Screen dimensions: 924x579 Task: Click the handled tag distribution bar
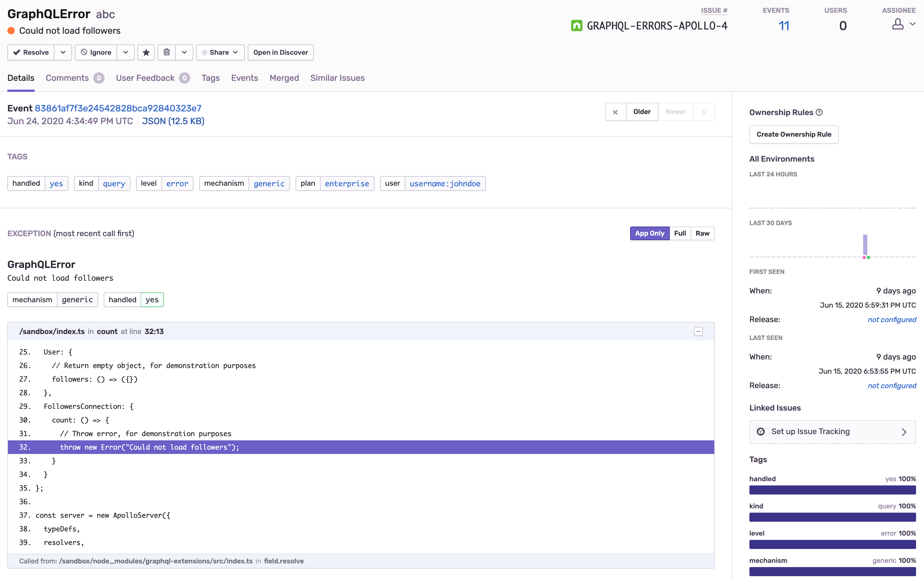click(832, 490)
